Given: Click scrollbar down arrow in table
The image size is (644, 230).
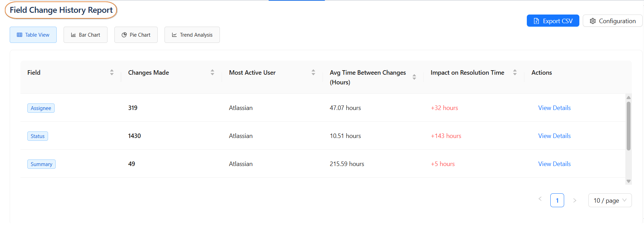Looking at the screenshot, I should click(x=628, y=181).
